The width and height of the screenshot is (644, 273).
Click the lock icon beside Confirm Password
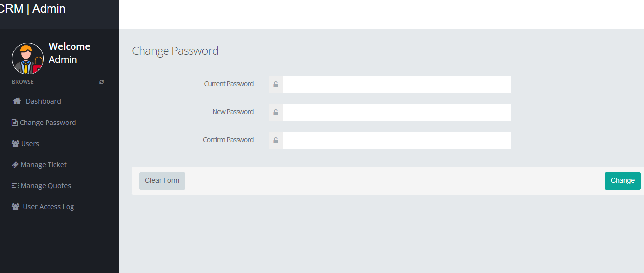click(276, 140)
